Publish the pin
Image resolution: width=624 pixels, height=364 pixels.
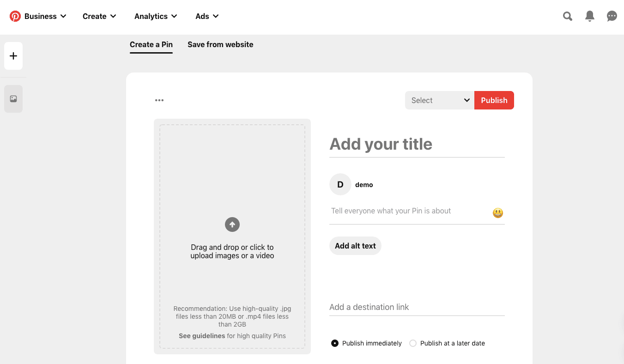(x=494, y=100)
